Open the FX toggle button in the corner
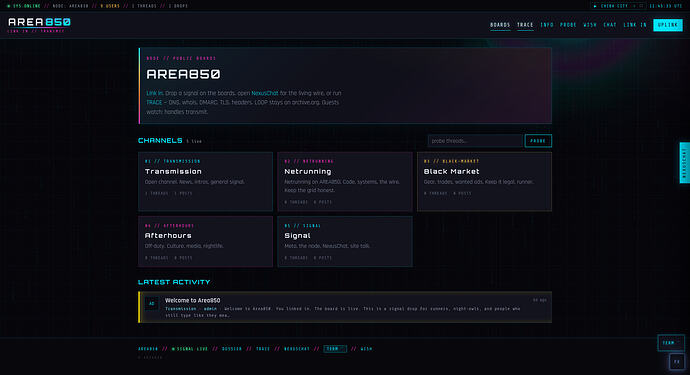This screenshot has height=375, width=690. click(677, 362)
